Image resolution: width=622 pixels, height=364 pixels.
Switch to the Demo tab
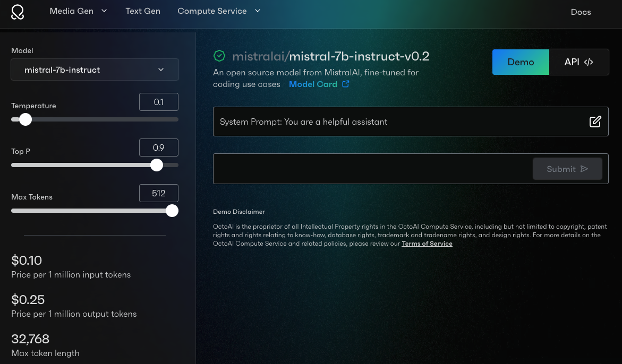coord(521,62)
